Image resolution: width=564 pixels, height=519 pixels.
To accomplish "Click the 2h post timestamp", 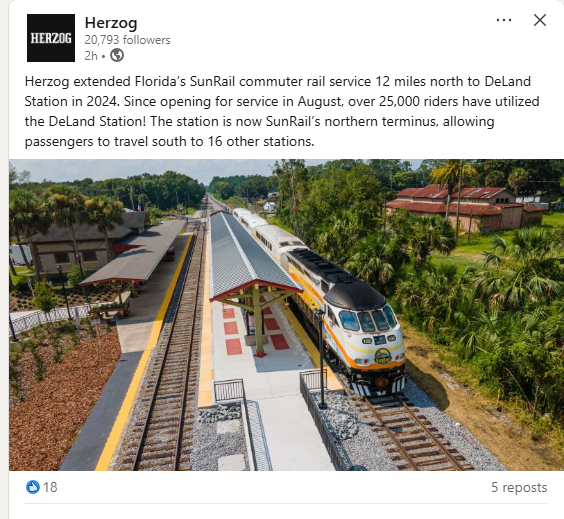I will coord(91,56).
